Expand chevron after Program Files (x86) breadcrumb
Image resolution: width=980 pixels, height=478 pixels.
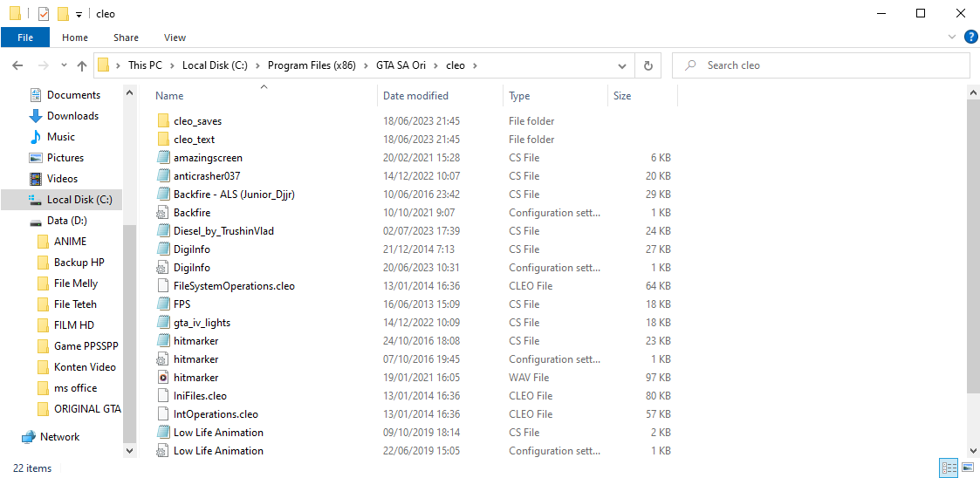click(x=366, y=65)
